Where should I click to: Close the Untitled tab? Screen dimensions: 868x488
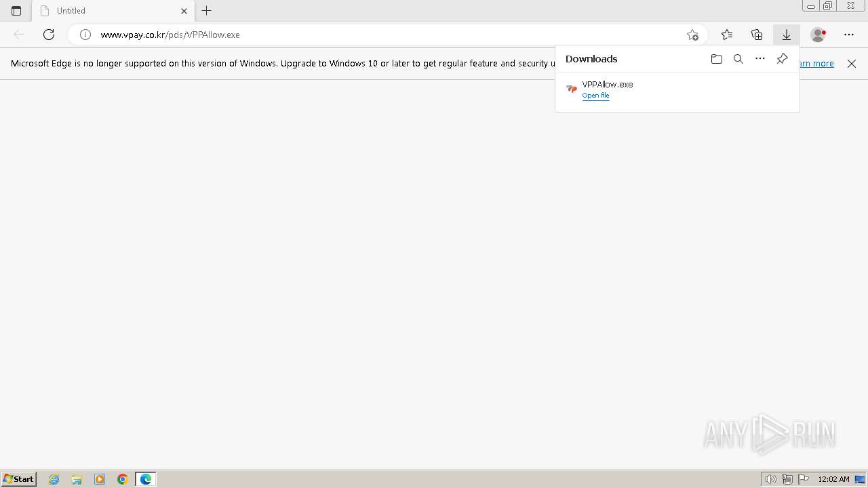(x=184, y=11)
